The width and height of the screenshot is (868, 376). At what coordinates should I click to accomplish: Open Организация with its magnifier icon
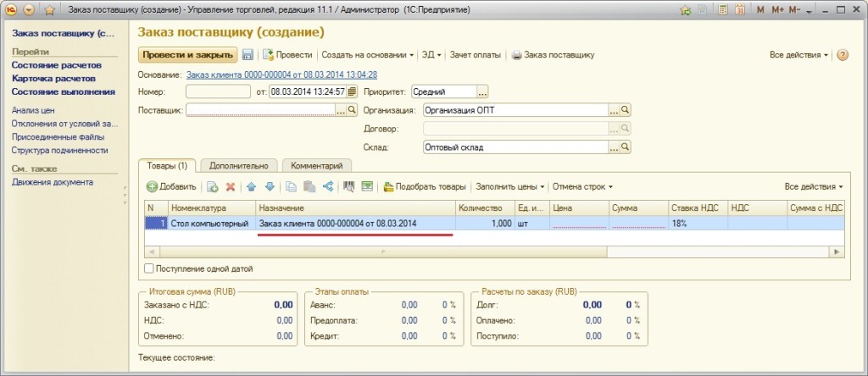coord(625,110)
